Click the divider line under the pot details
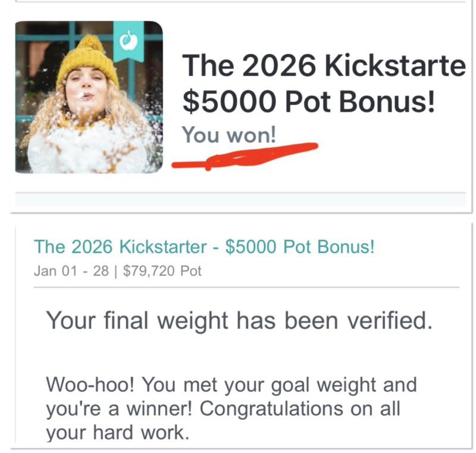 point(246,287)
